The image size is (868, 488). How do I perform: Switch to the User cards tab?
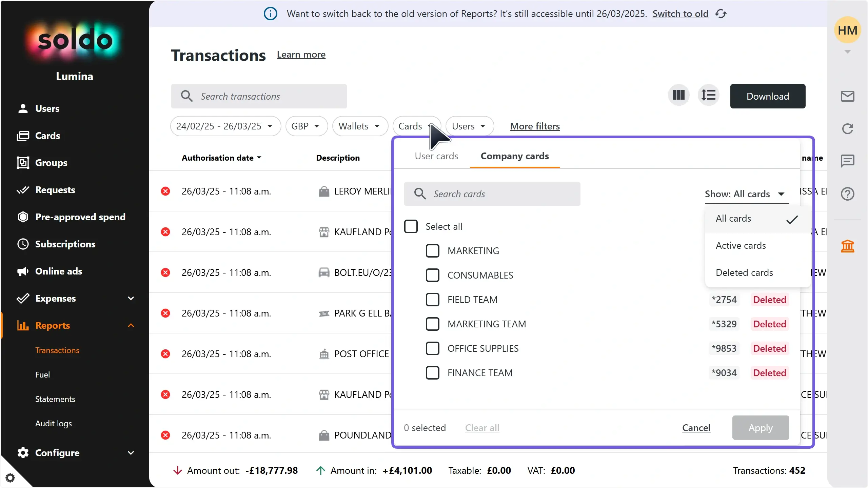[436, 156]
